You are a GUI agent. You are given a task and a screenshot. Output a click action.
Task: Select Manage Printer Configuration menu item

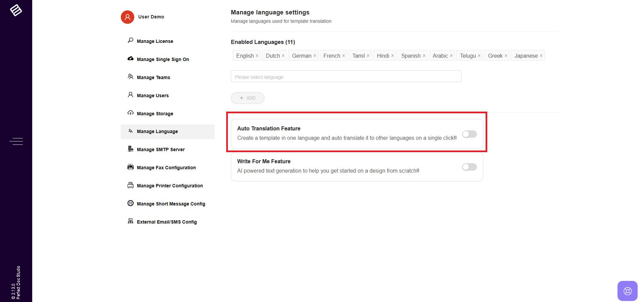click(170, 186)
